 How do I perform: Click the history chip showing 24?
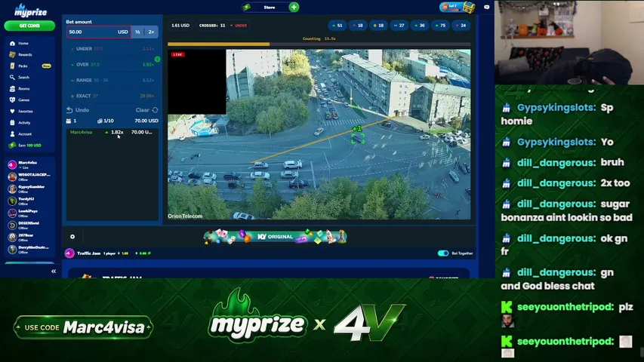(x=461, y=26)
